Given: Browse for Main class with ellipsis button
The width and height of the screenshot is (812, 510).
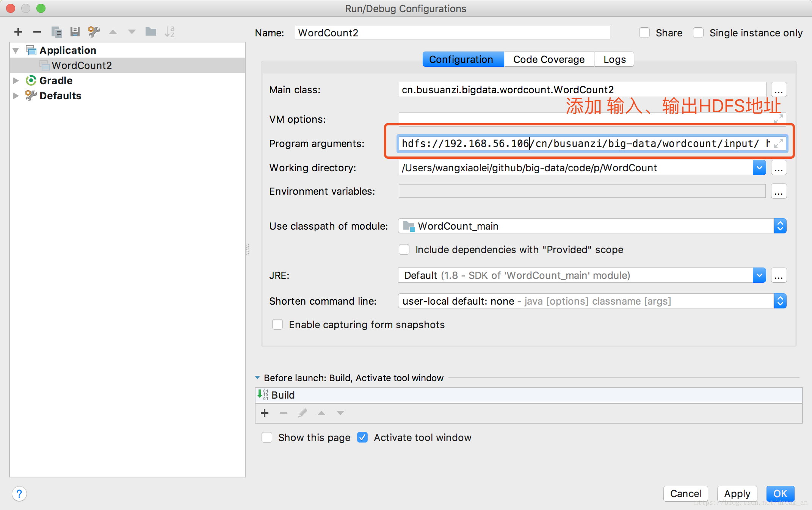Looking at the screenshot, I should click(x=779, y=90).
